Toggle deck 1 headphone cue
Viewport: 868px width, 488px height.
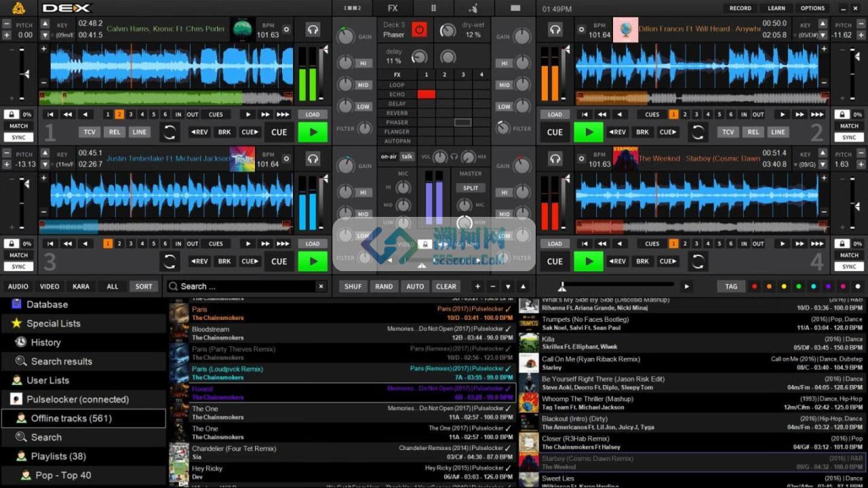313,30
